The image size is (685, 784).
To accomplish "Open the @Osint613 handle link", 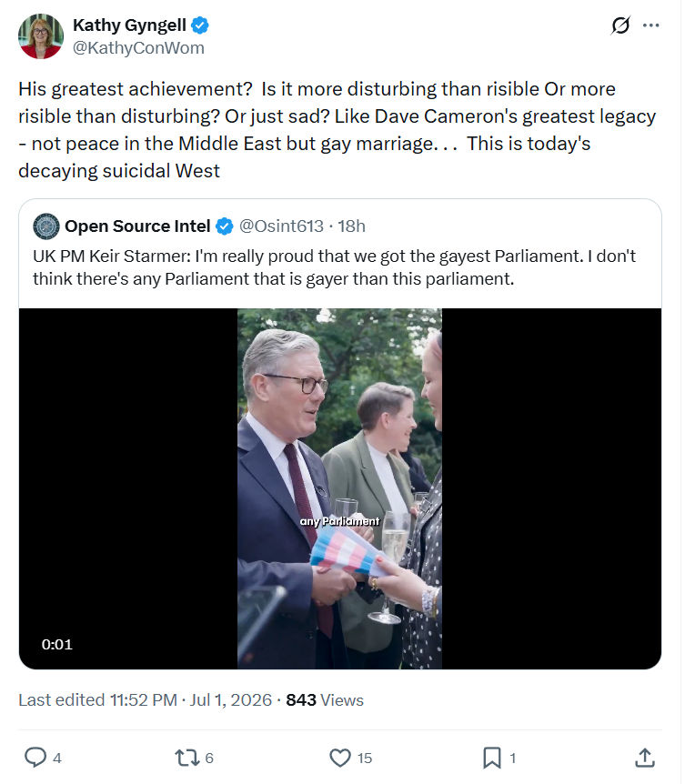I will 281,226.
